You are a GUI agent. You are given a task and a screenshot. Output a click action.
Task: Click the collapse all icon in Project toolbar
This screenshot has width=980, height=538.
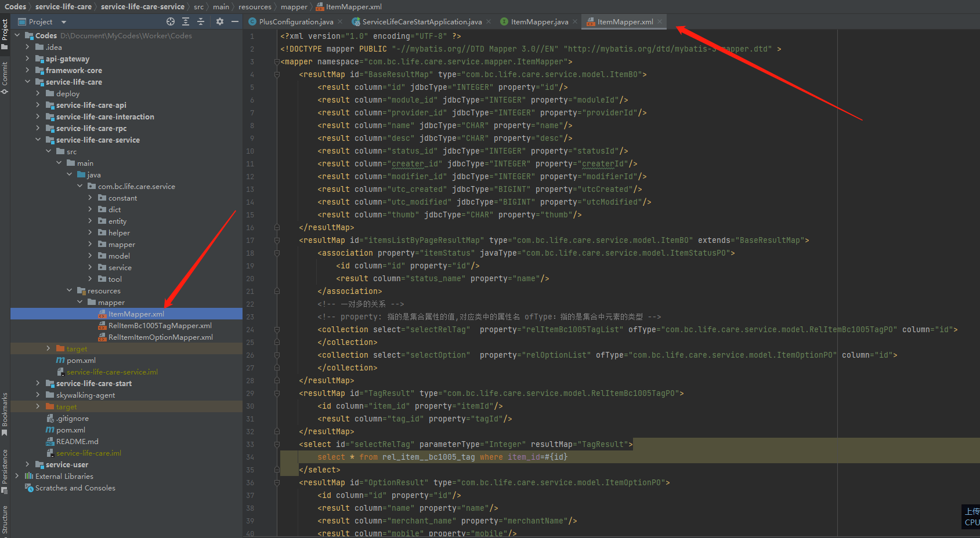coord(201,21)
